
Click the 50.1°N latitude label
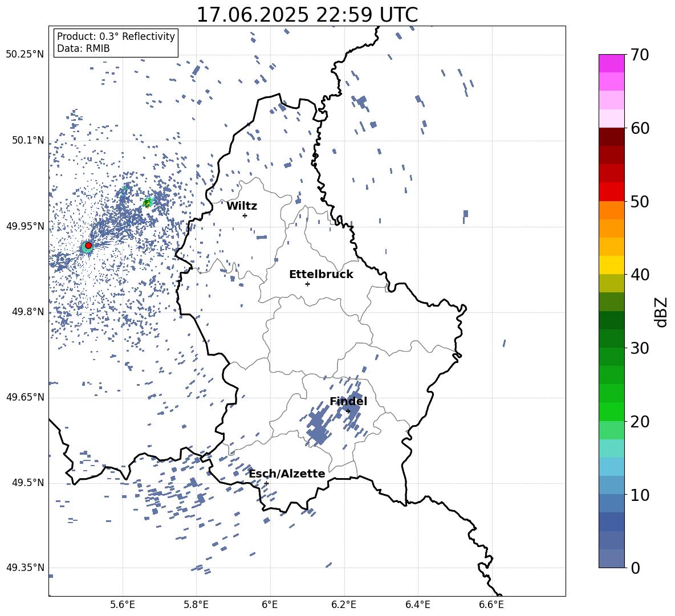[27, 140]
